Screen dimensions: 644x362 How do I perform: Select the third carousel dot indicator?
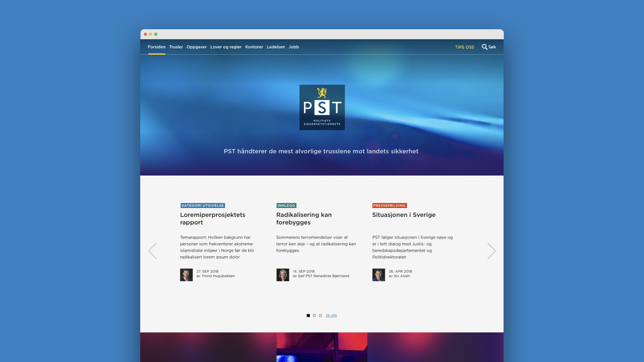[320, 315]
